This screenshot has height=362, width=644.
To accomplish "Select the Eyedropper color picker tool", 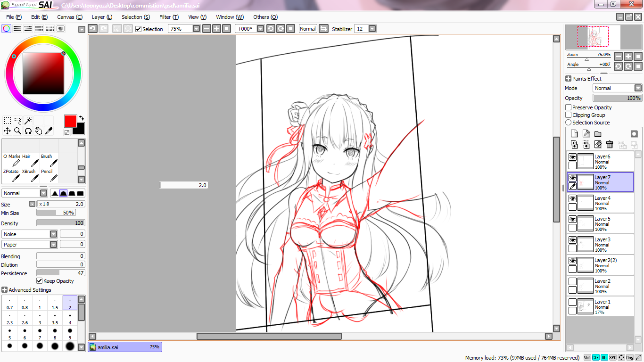I will [x=49, y=131].
